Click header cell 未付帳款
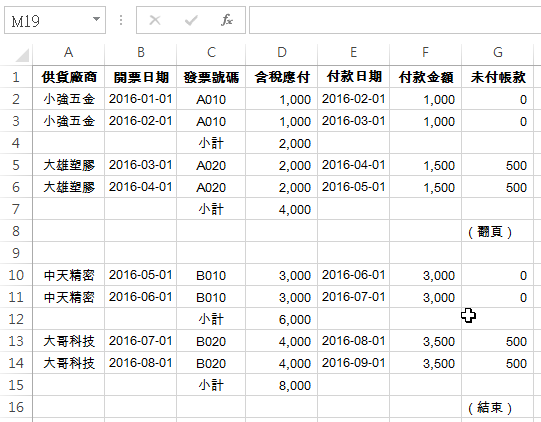This screenshot has height=422, width=541. click(x=498, y=77)
